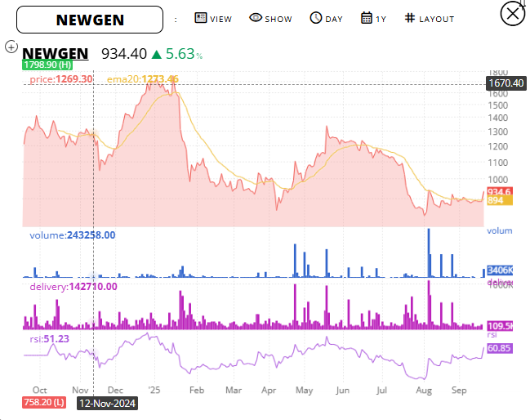Click the Jul label on time axis
Screen dimensions: 530x420
tap(381, 391)
